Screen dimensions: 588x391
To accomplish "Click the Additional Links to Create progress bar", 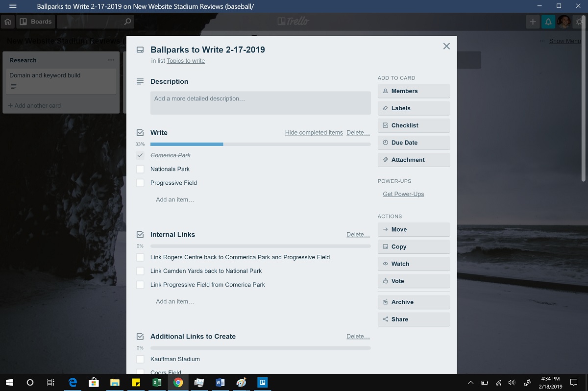I will [x=260, y=348].
